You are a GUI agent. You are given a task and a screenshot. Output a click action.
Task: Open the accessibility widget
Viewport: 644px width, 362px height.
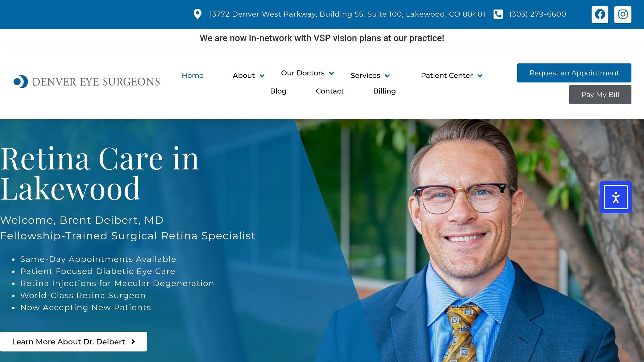(x=615, y=197)
